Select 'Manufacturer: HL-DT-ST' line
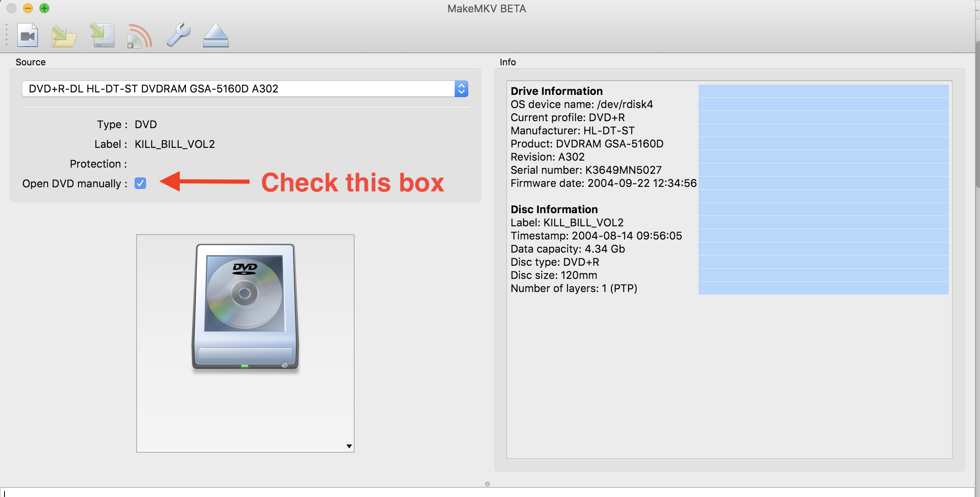The height and width of the screenshot is (497, 980). (x=572, y=131)
